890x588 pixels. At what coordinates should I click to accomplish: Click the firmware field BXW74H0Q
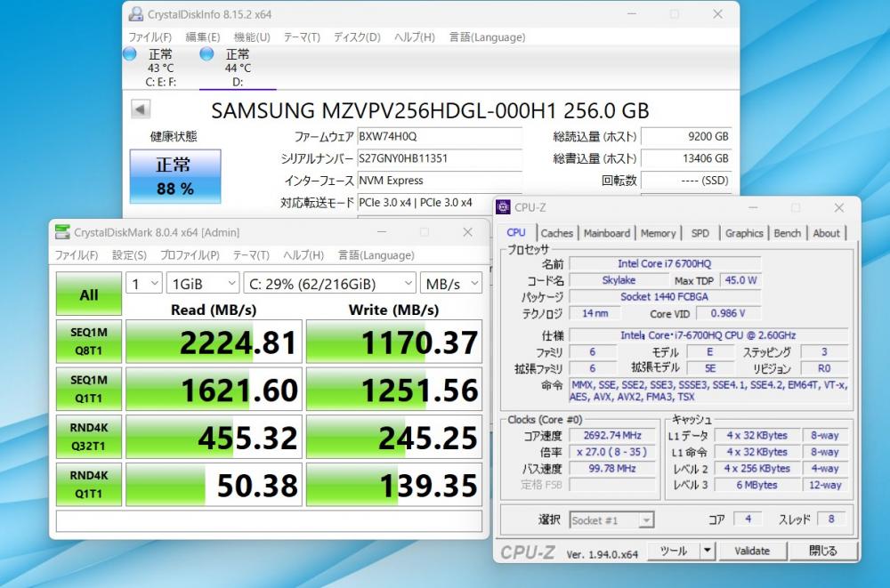(x=440, y=136)
